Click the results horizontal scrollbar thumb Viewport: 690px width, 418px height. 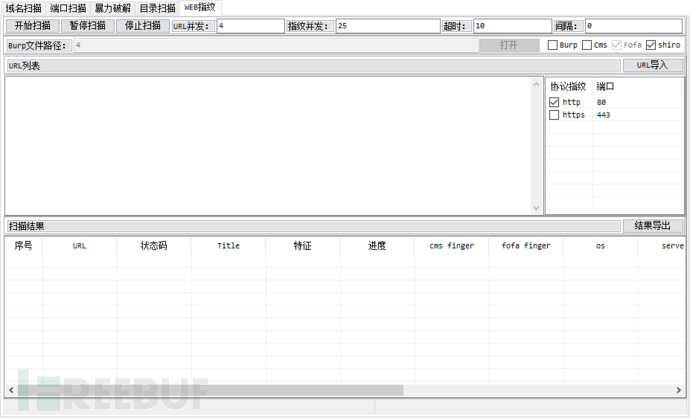[210, 390]
